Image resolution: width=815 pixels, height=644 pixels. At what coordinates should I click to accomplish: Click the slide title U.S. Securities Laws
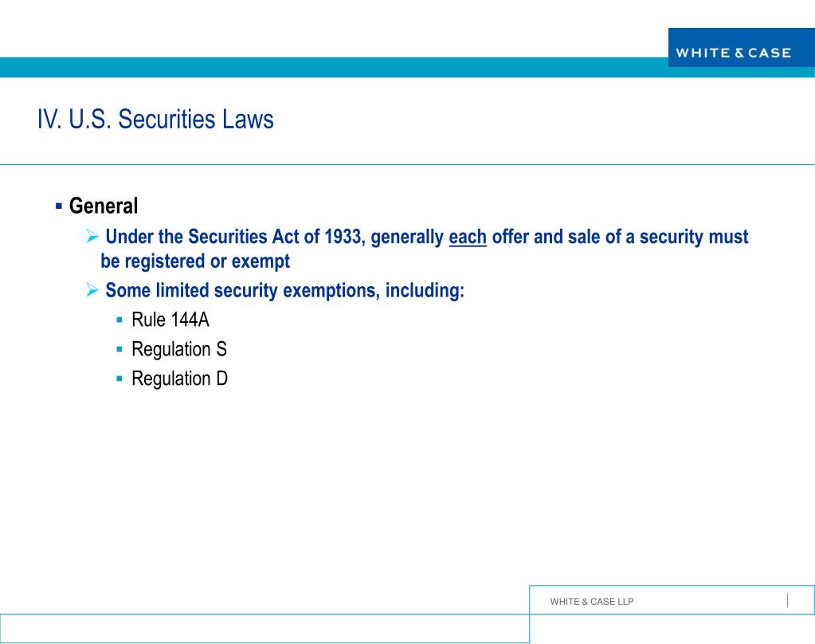[155, 119]
